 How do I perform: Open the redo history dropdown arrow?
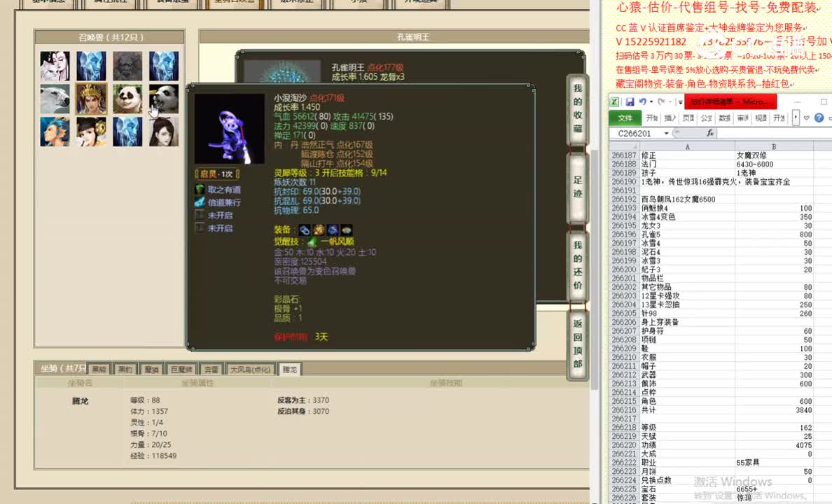(x=670, y=102)
